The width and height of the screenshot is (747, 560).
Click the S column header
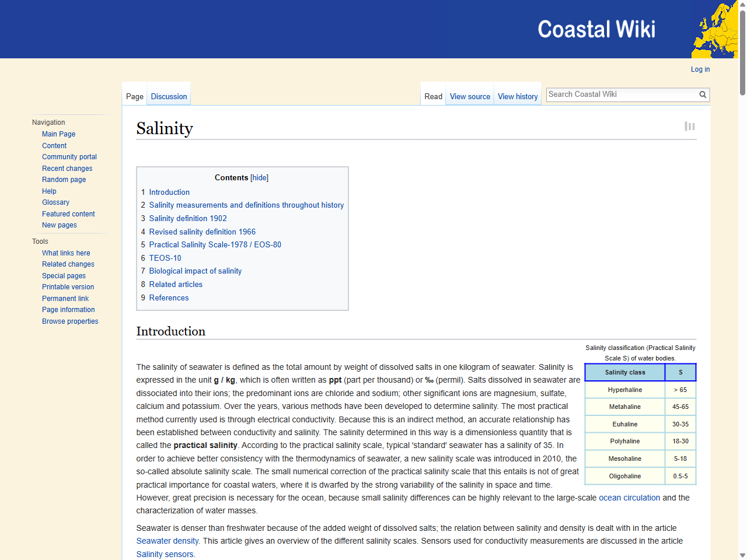(680, 372)
